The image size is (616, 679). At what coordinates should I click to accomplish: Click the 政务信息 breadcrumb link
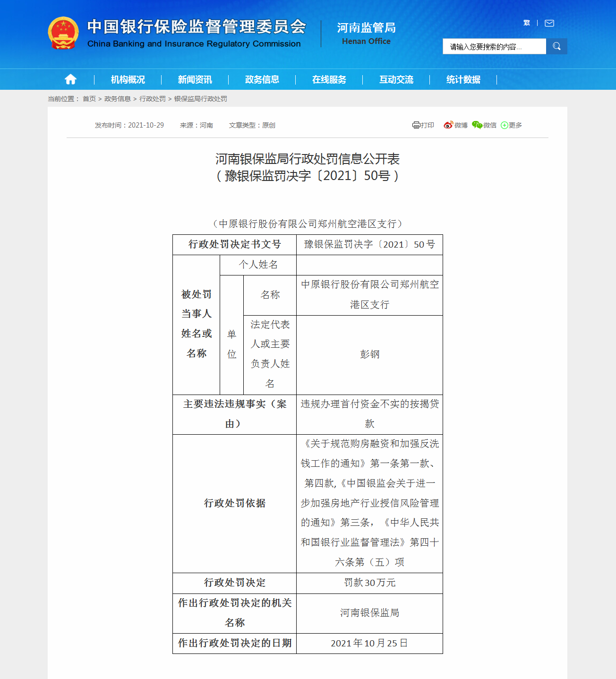pyautogui.click(x=118, y=99)
